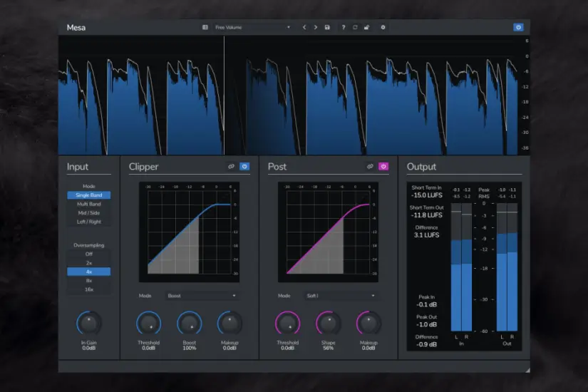Viewport: 588px width, 392px height.
Task: Click the lock icon in the top bar
Action: (x=366, y=27)
